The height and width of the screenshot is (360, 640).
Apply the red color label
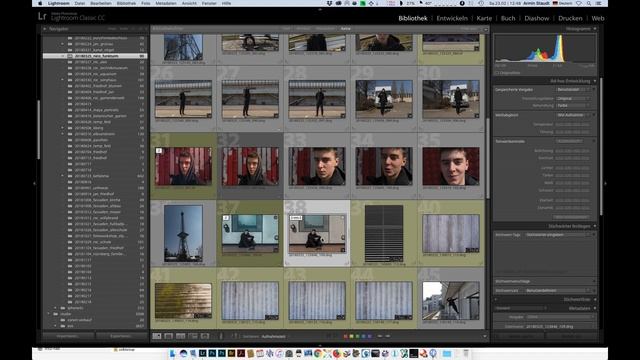click(346, 336)
